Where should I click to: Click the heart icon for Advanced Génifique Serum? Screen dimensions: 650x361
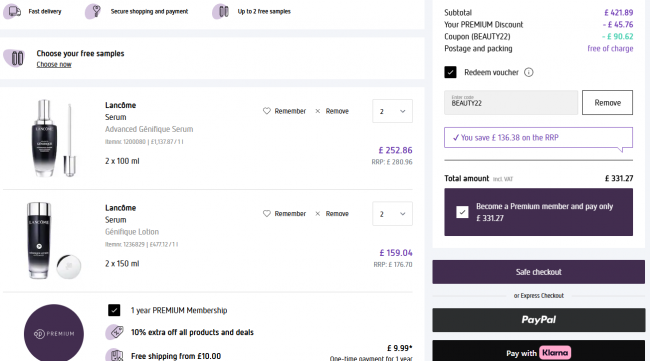[x=267, y=111]
